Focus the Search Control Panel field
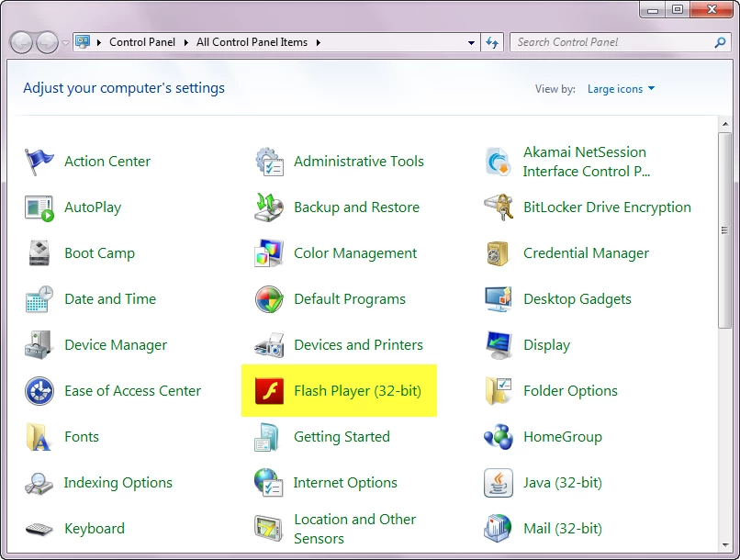 tap(620, 42)
